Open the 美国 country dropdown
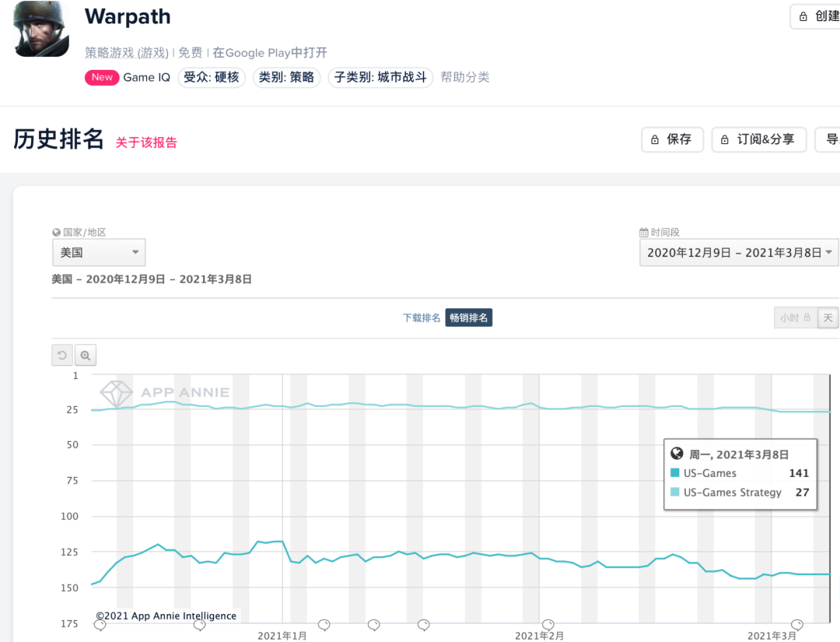 pos(99,252)
